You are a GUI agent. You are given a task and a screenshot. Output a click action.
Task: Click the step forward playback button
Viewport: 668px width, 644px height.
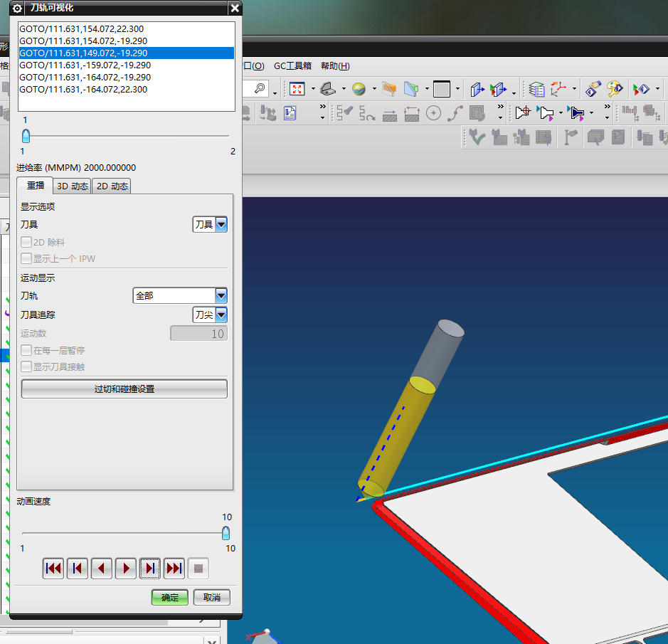[x=150, y=568]
